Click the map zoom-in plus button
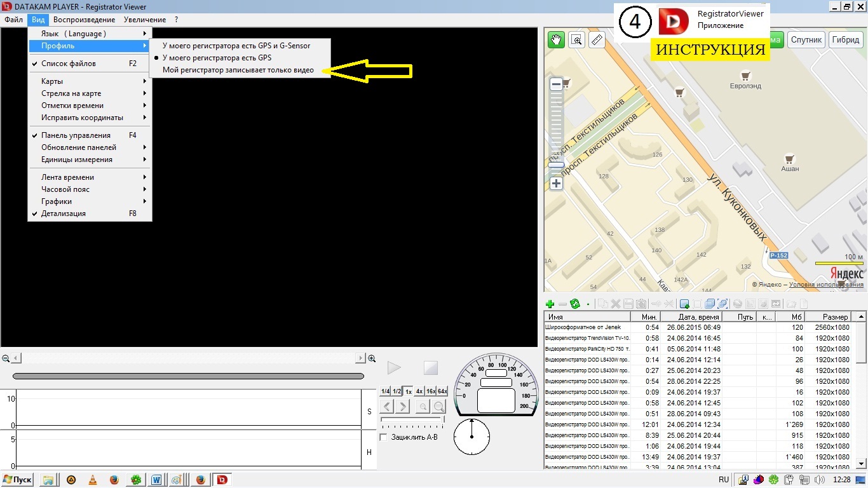This screenshot has width=868, height=488. [x=556, y=184]
